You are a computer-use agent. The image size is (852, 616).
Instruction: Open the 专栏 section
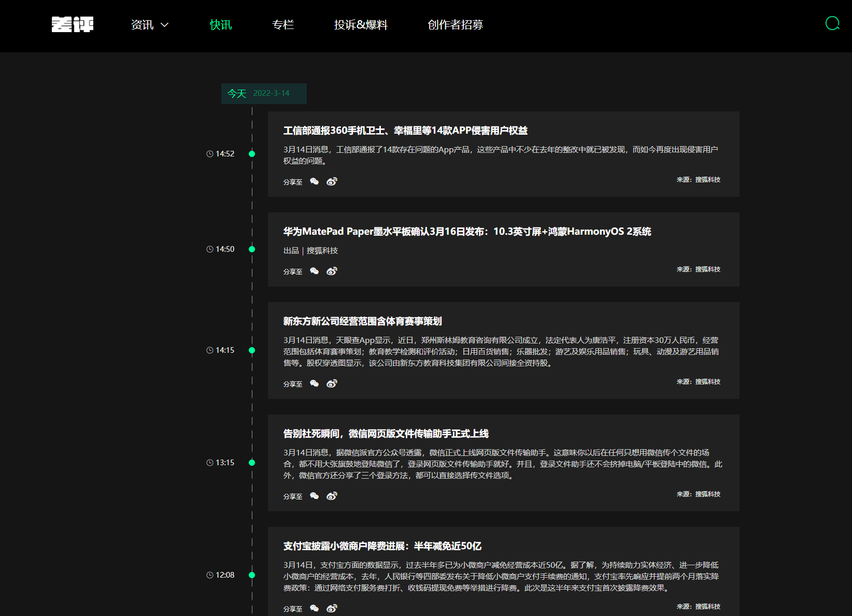click(283, 24)
